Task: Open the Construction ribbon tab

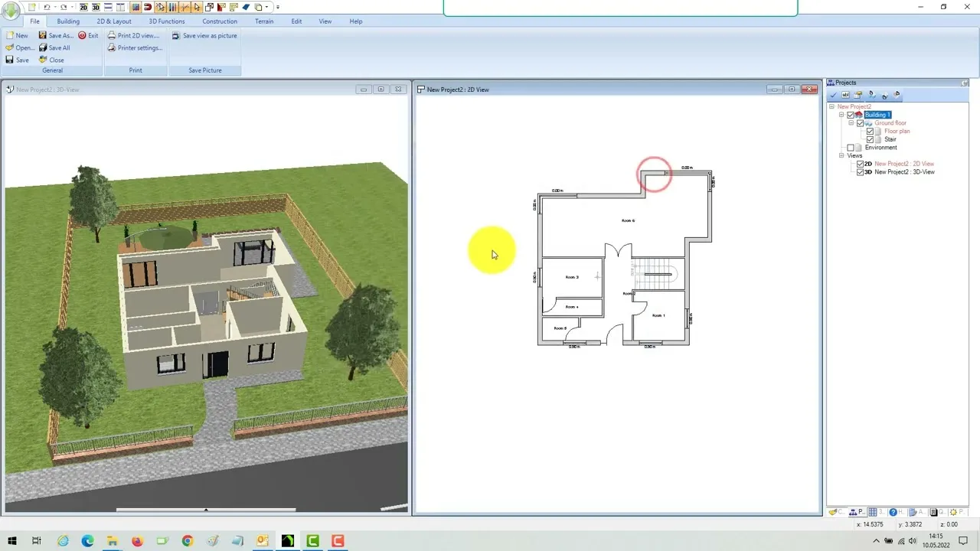Action: click(x=220, y=21)
